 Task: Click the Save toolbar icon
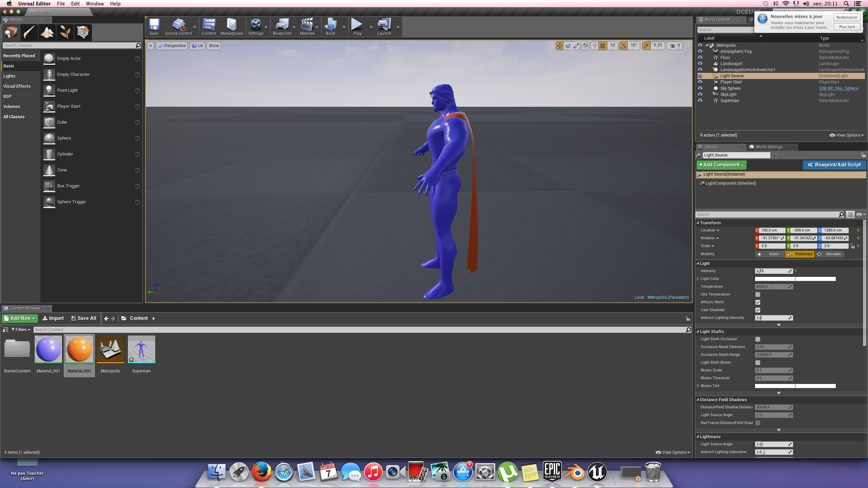[x=154, y=27]
